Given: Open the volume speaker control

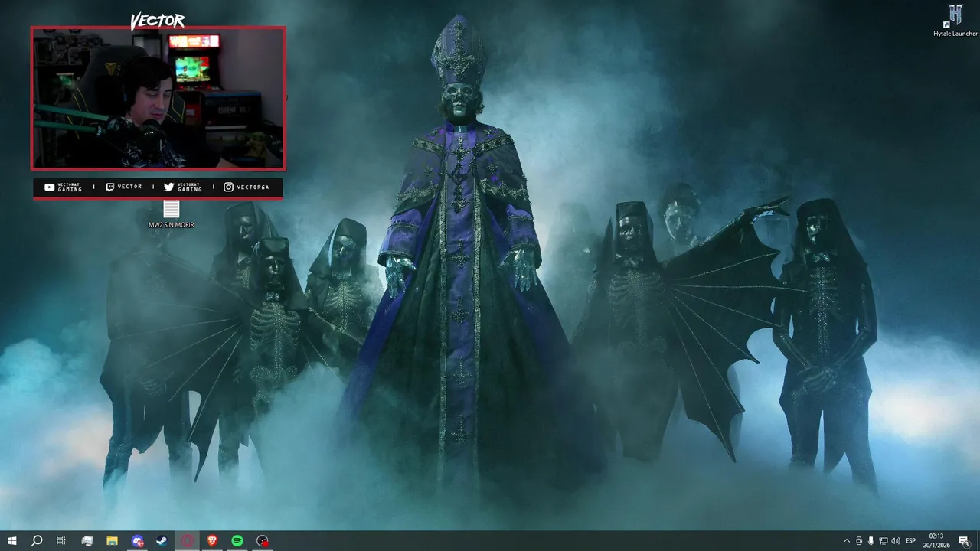Looking at the screenshot, I should tap(895, 541).
